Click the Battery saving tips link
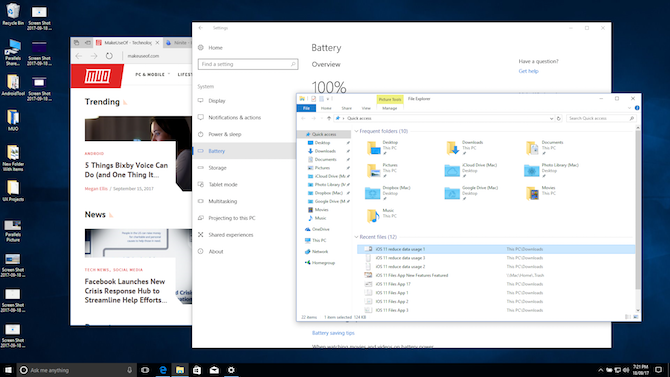Viewport: 670px width, 377px height. pos(333,333)
